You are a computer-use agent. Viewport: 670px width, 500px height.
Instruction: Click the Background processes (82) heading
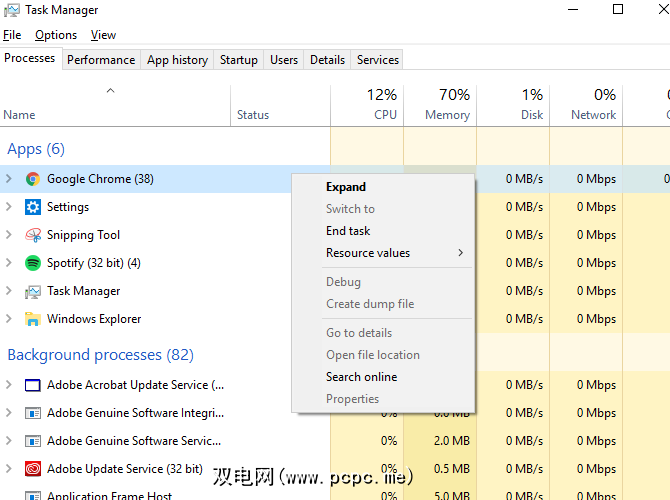(100, 355)
